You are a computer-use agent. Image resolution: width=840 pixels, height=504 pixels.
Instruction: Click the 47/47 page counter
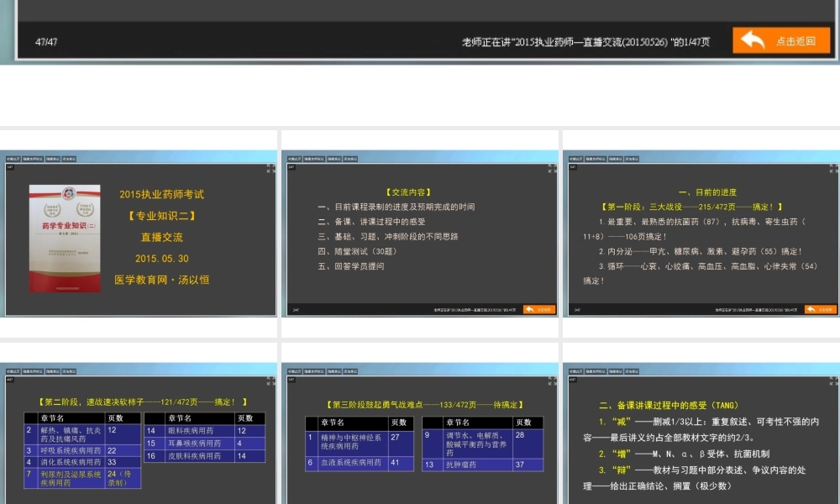46,42
